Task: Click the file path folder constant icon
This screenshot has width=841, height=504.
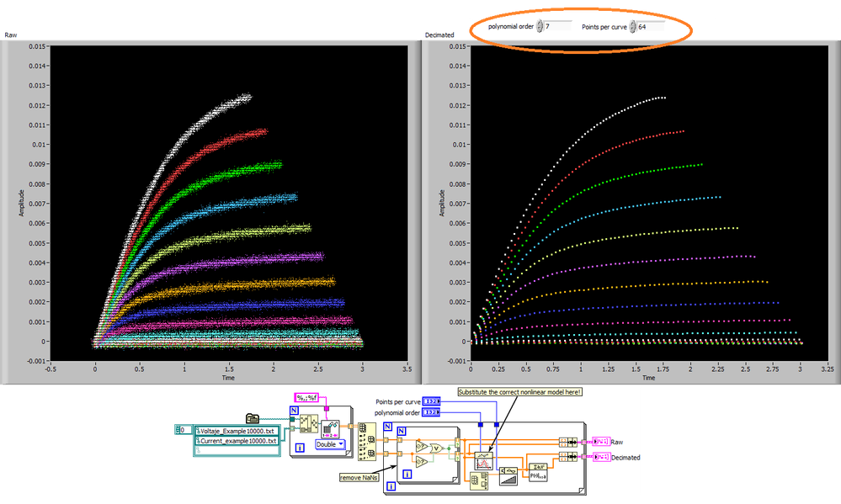Action: pyautogui.click(x=252, y=417)
